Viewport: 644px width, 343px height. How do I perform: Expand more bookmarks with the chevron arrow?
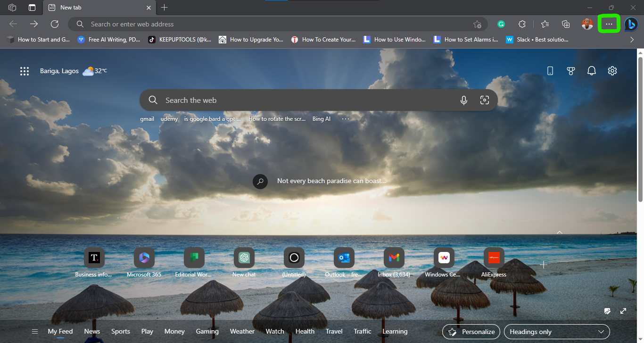(x=632, y=40)
